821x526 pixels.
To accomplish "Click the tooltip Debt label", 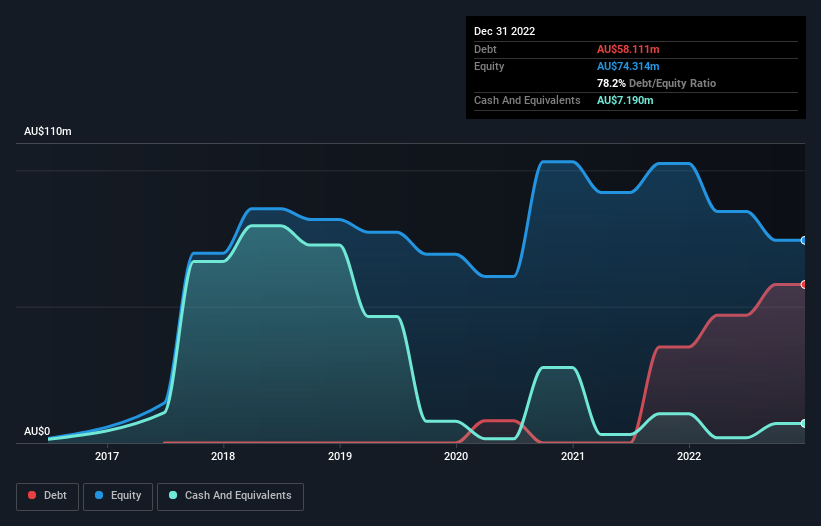I will tap(485, 49).
